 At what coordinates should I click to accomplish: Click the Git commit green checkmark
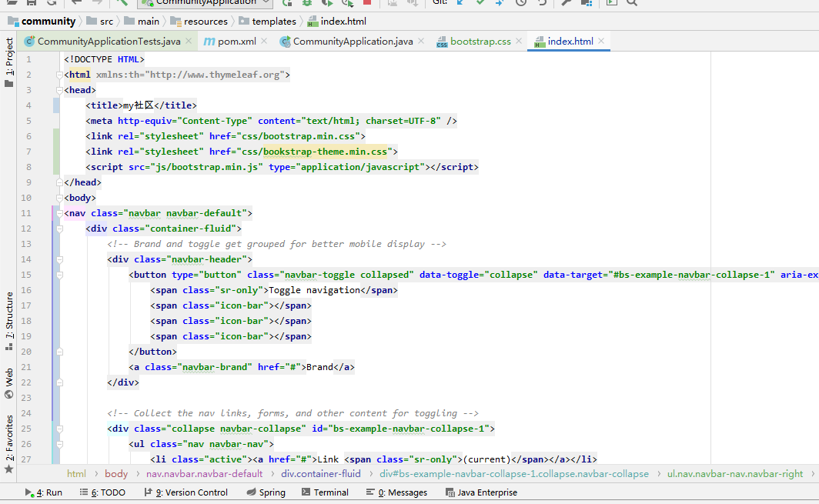coord(480,2)
